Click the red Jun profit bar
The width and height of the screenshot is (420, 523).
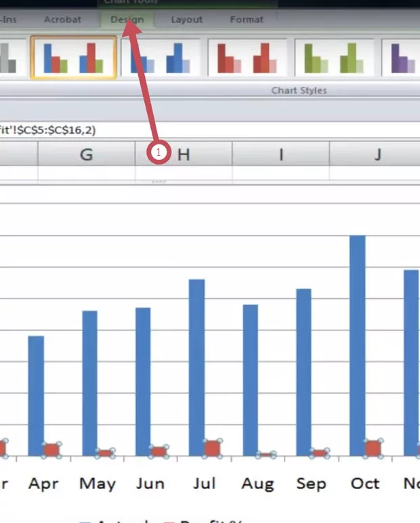(159, 452)
